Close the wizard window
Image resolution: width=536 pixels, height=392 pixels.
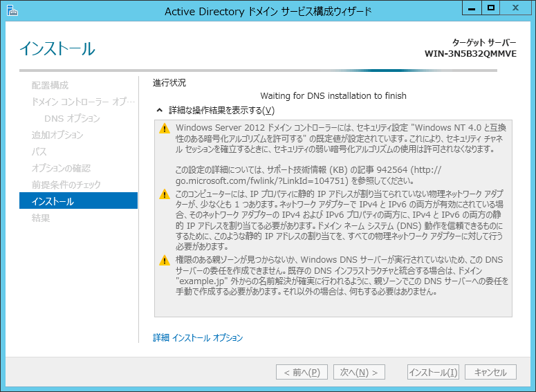(515, 8)
